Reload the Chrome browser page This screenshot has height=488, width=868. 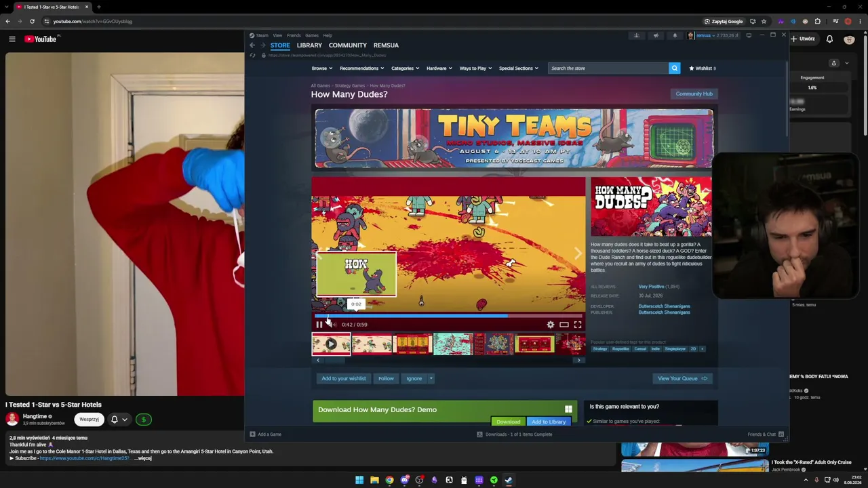pos(32,21)
